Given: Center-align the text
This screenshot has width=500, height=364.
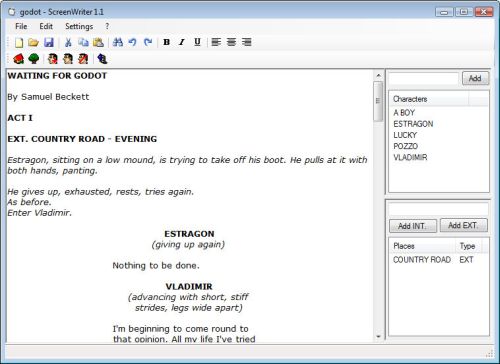Looking at the screenshot, I should click(x=231, y=42).
